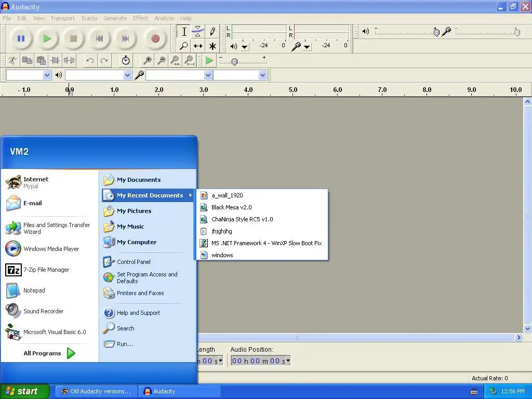This screenshot has width=532, height=399.
Task: Adjust the output volume slider
Action: [x=436, y=32]
